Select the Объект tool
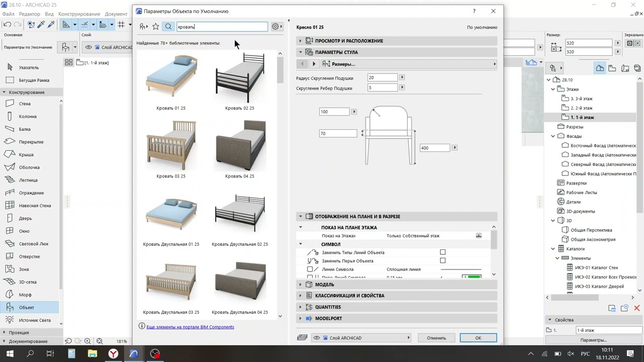Viewport: 644px width, 362px height. [30, 307]
